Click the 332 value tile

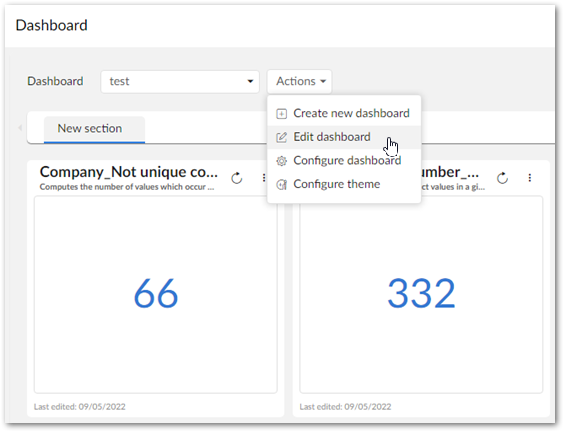421,294
